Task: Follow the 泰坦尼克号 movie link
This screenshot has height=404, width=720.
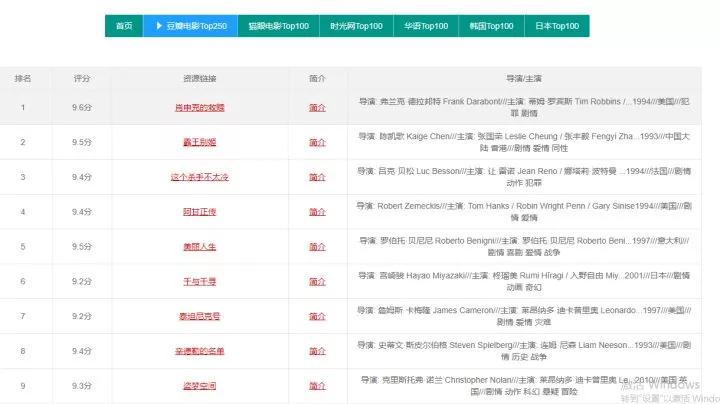Action: pyautogui.click(x=200, y=316)
